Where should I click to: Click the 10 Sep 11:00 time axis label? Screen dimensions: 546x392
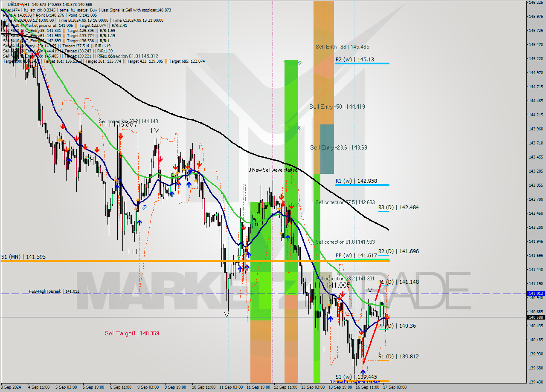click(x=203, y=387)
